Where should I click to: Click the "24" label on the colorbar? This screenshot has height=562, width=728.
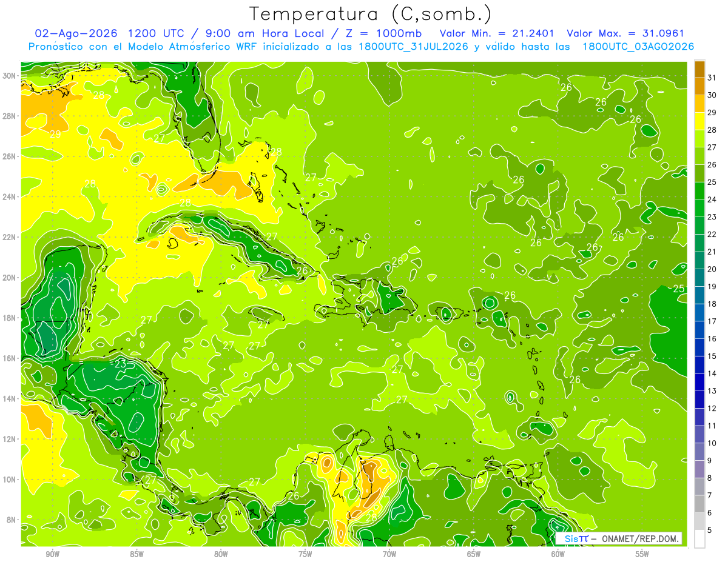pyautogui.click(x=713, y=199)
